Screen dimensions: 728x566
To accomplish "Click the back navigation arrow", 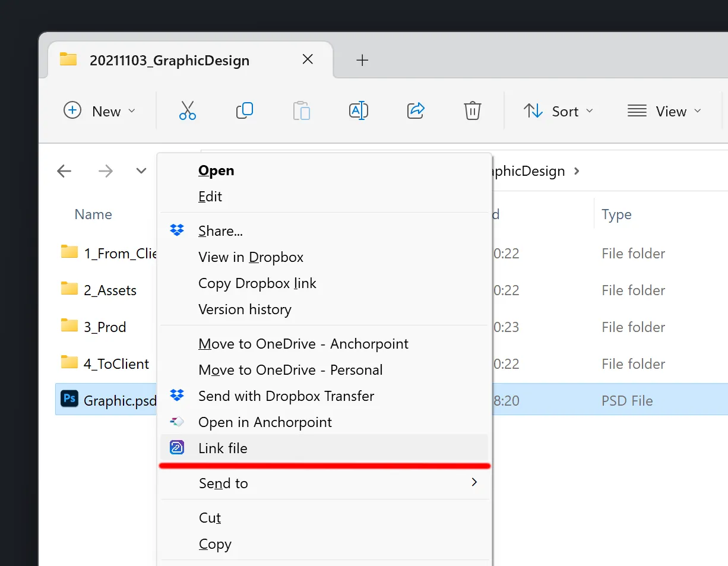I will point(64,171).
